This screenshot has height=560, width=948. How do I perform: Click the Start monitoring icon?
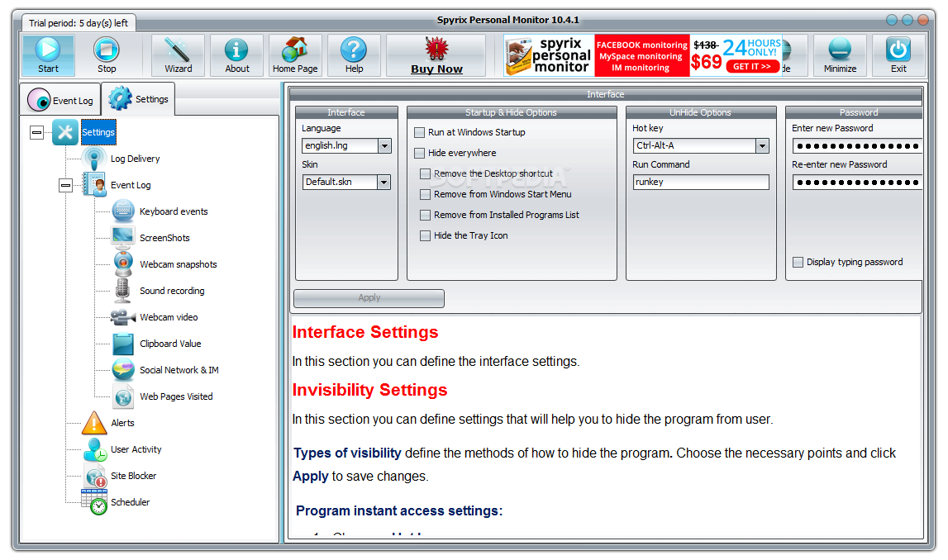[x=48, y=50]
